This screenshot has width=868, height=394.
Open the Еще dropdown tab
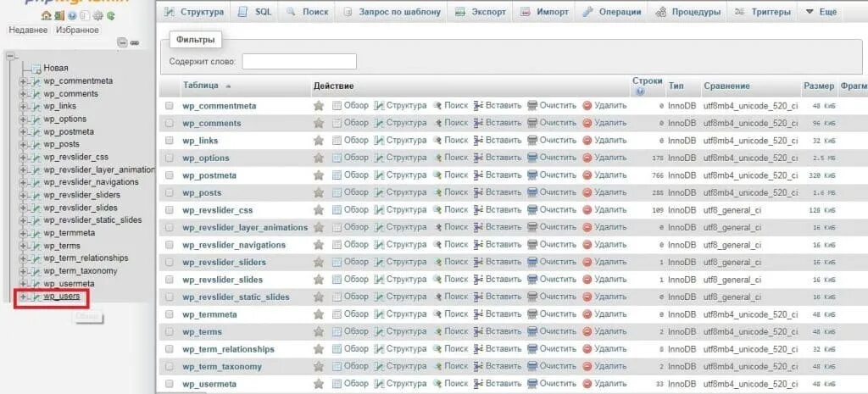[821, 12]
